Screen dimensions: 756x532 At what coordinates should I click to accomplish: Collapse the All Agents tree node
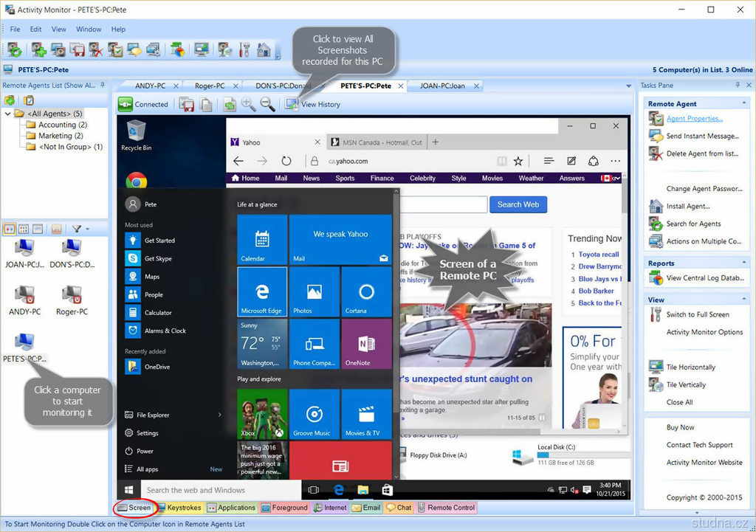(x=7, y=114)
